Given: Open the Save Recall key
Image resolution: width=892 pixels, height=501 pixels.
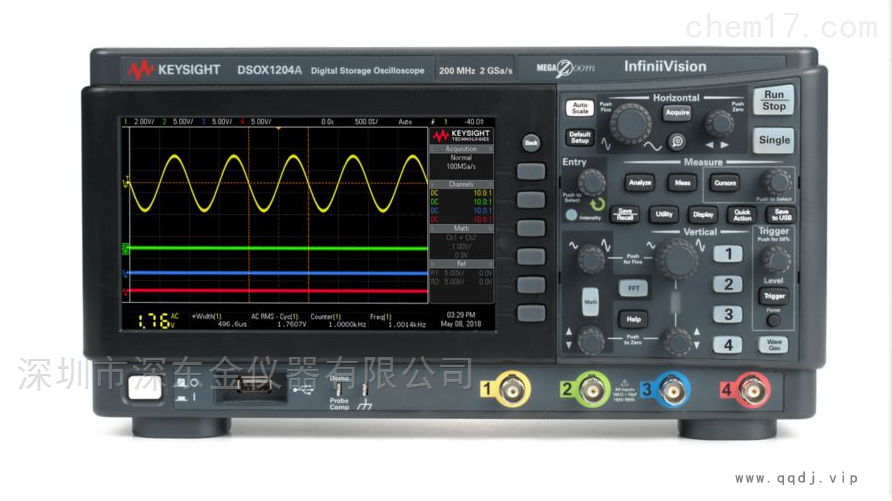Looking at the screenshot, I should (x=625, y=214).
